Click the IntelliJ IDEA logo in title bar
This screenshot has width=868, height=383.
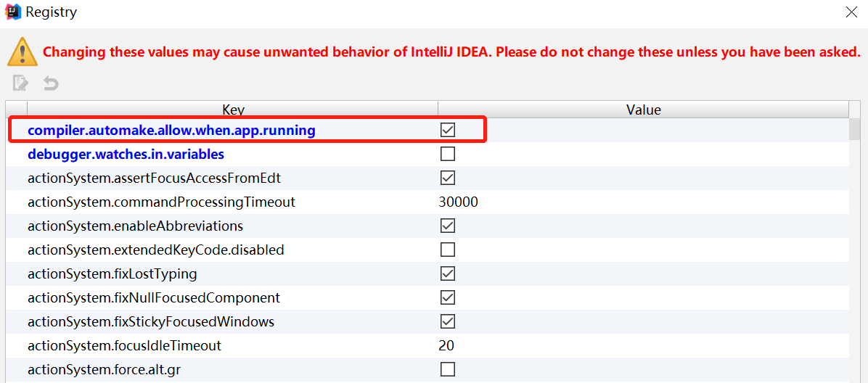[12, 12]
